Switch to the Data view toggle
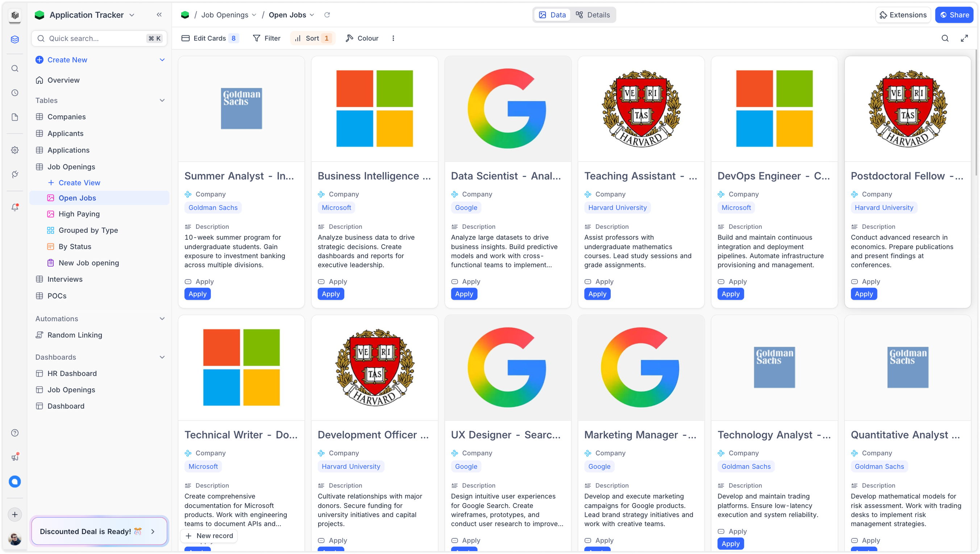Image resolution: width=980 pixels, height=554 pixels. [x=552, y=15]
